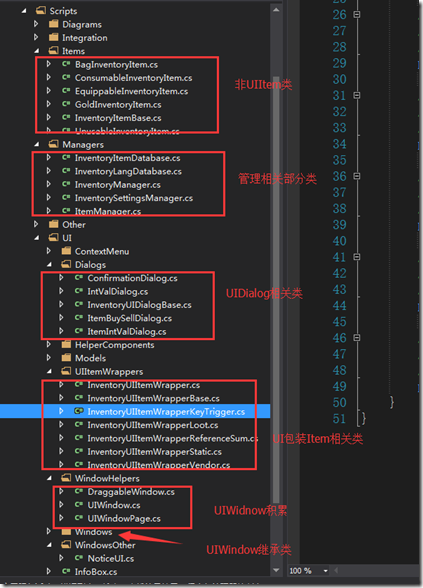Click the C# icon of InventoryItemBase.cs
The height and width of the screenshot is (588, 423).
[x=66, y=117]
